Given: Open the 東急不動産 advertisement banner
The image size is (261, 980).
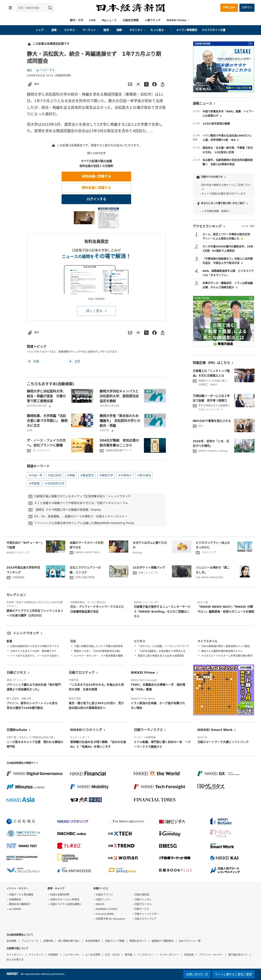Looking at the screenshot, I should pyautogui.click(x=223, y=322).
